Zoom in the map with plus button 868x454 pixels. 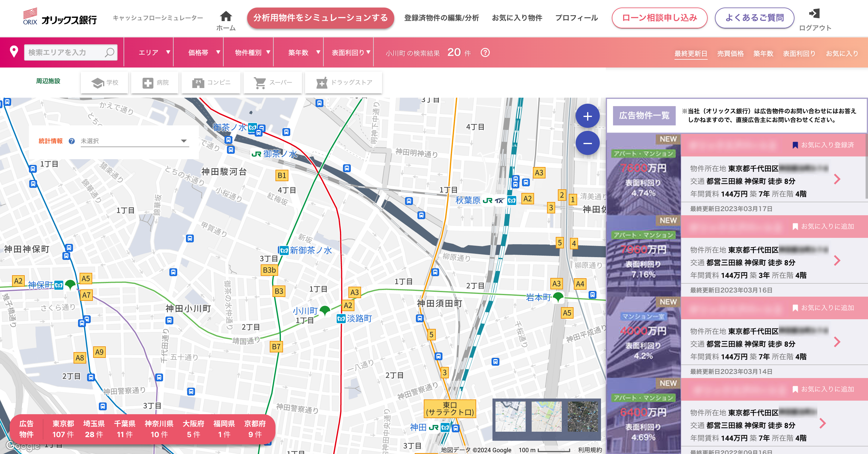click(587, 116)
